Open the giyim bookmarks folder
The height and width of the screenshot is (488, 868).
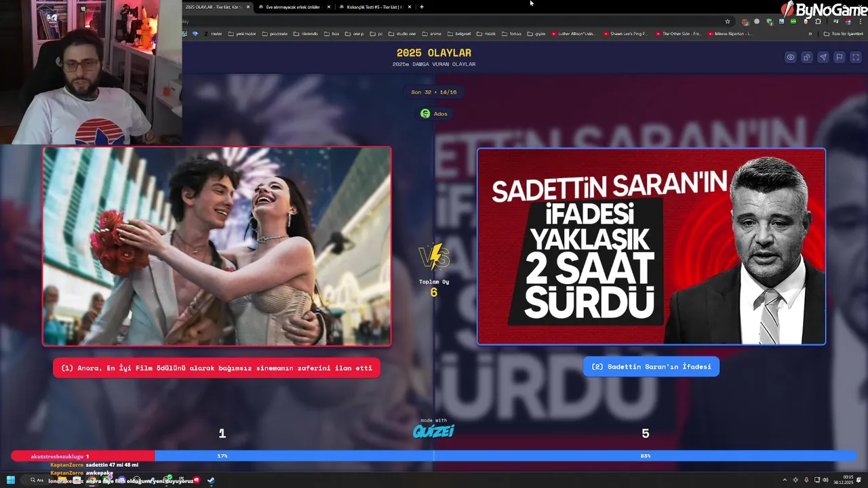coord(536,33)
